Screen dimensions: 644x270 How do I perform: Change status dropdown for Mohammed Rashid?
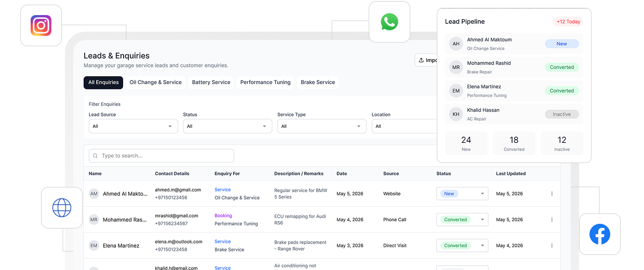click(462, 220)
